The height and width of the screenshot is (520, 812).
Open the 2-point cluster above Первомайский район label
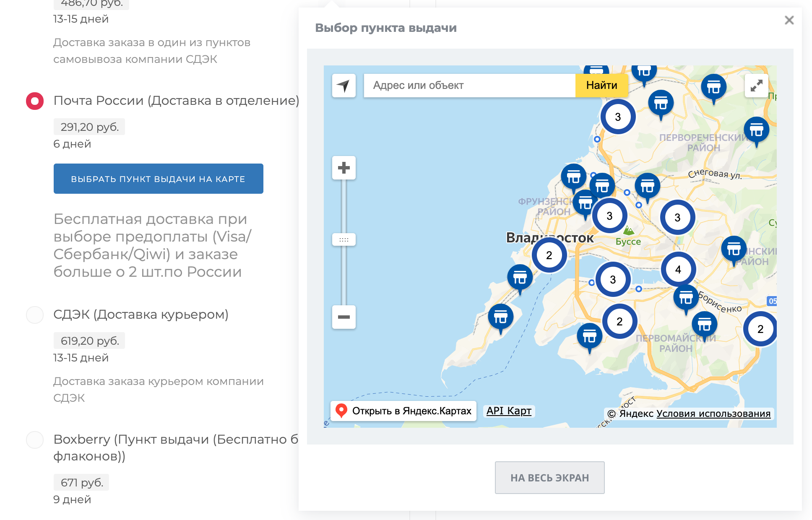619,322
